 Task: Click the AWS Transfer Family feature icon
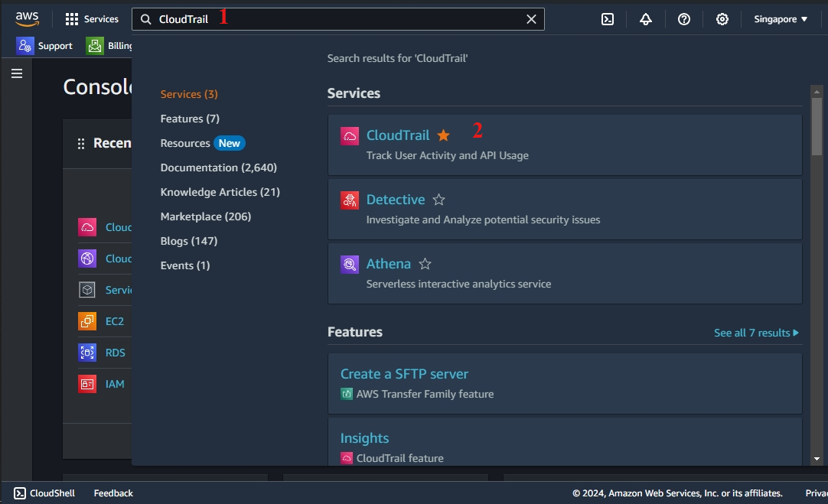click(x=347, y=394)
